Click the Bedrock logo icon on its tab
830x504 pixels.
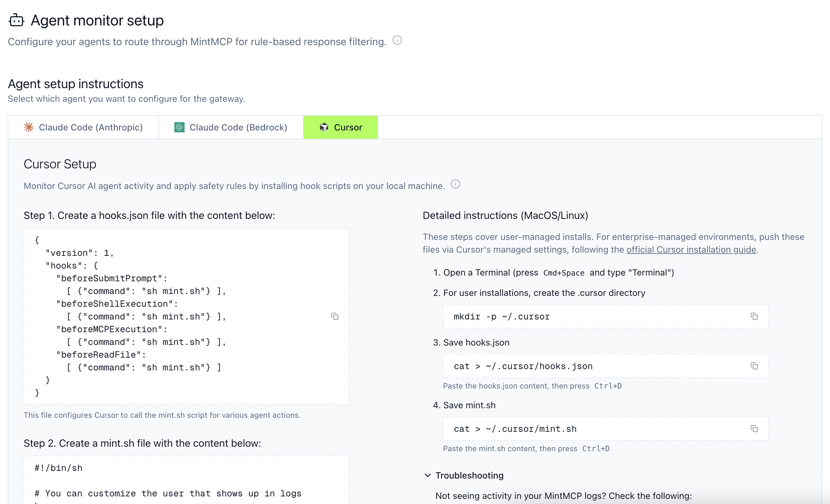[179, 127]
